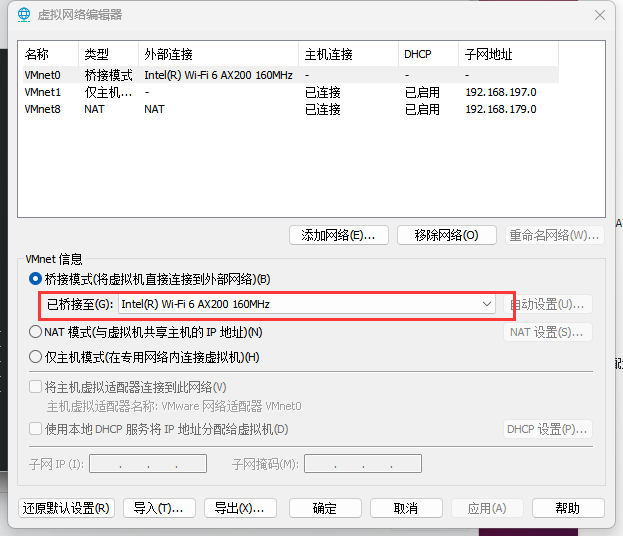This screenshot has height=536, width=623.
Task: Select NAT 模式 radio button
Action: pos(35,332)
